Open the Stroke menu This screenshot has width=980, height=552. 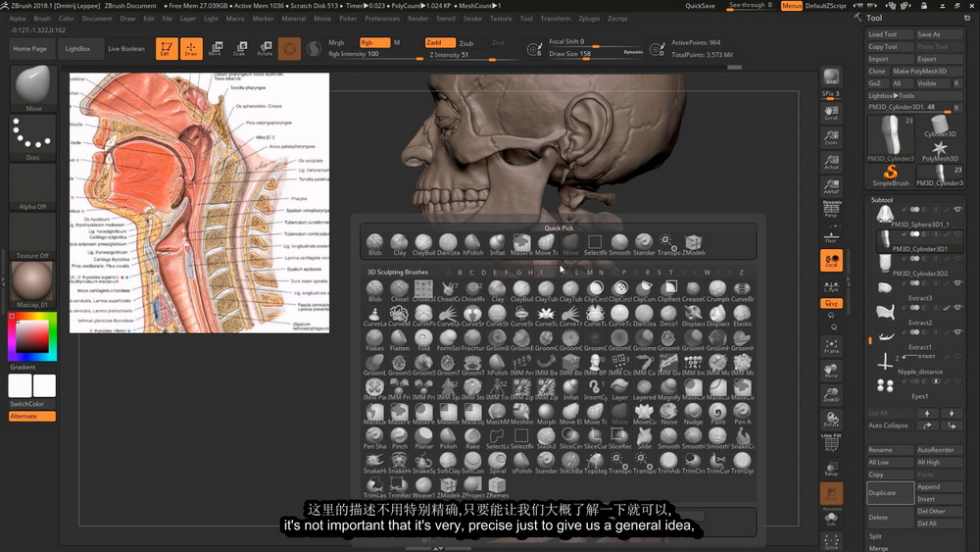[472, 19]
